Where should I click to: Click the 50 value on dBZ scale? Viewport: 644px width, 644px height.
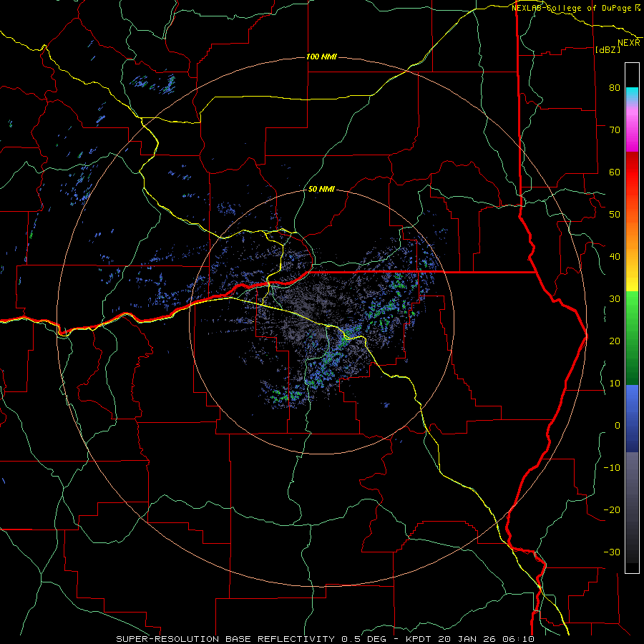615,215
